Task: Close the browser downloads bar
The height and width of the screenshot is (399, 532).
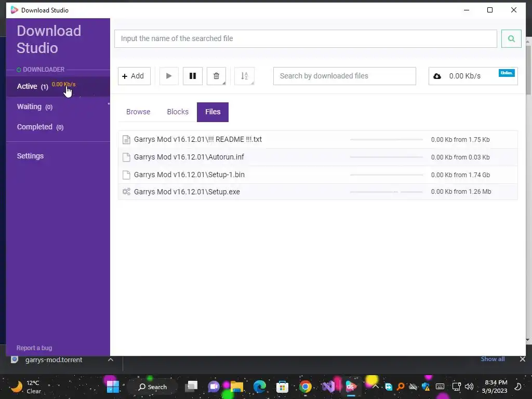Action: point(523,359)
